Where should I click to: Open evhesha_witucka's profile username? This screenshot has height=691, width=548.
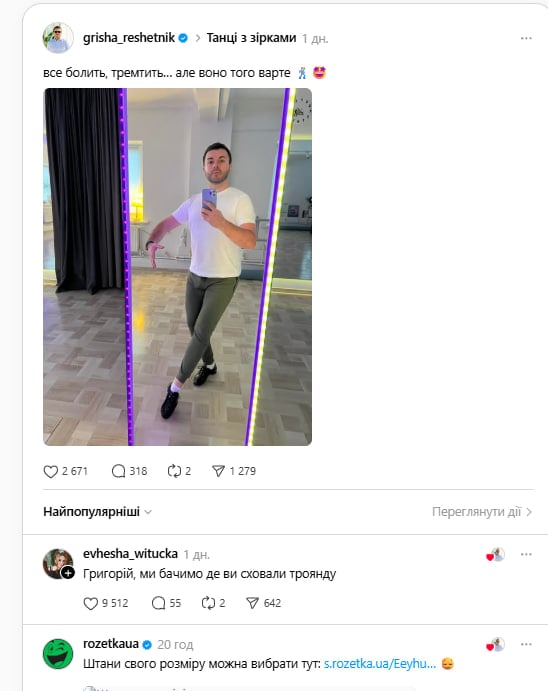tap(130, 554)
